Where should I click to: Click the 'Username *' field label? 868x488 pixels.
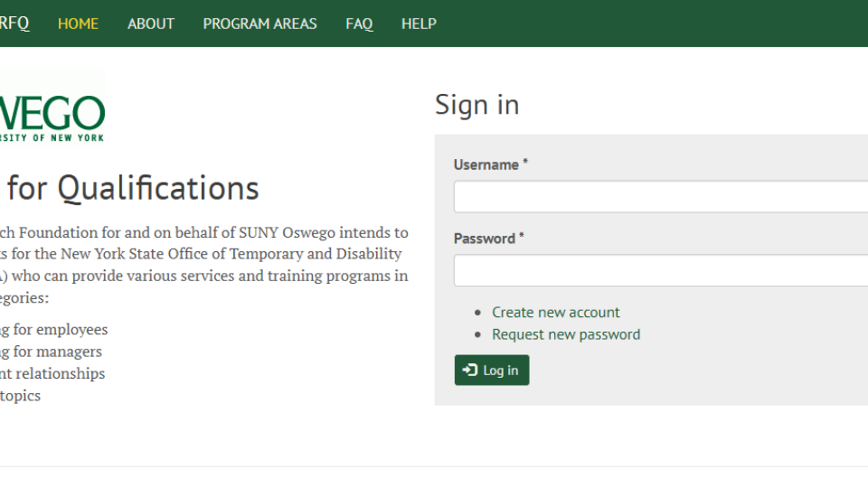click(x=490, y=164)
